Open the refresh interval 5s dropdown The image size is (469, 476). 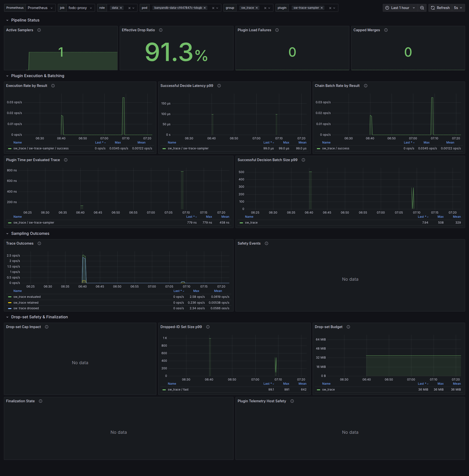coord(458,8)
